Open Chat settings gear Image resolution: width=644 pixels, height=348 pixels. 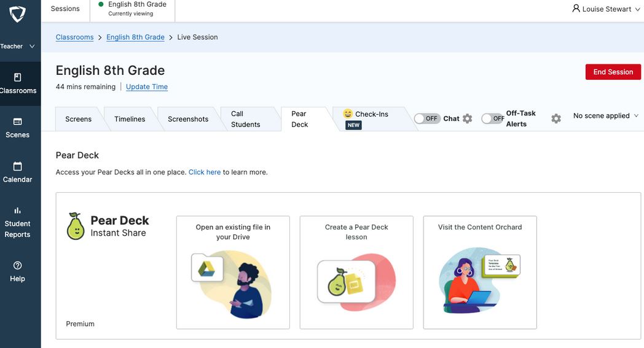pyautogui.click(x=468, y=118)
